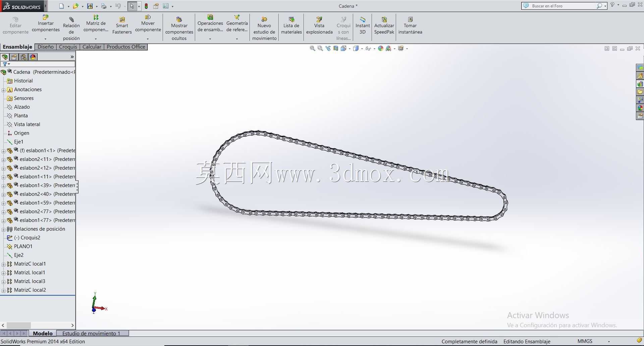Open the ConfigurationManager tab icon
Viewport: 644px width, 346px height.
[x=23, y=57]
